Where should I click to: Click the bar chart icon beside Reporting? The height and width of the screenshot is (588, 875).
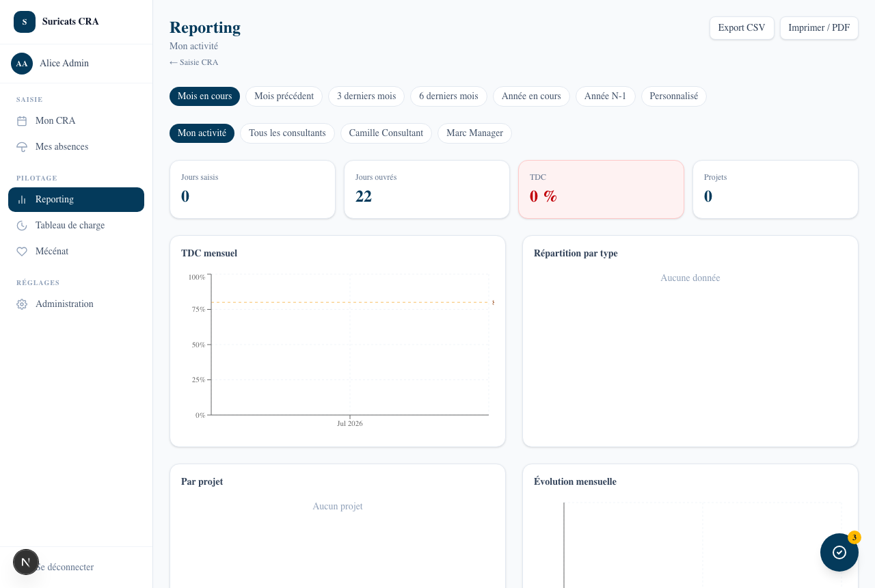click(22, 200)
